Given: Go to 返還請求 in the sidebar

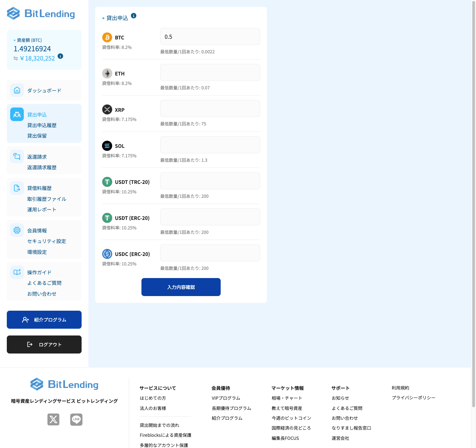Looking at the screenshot, I should click(x=37, y=157).
